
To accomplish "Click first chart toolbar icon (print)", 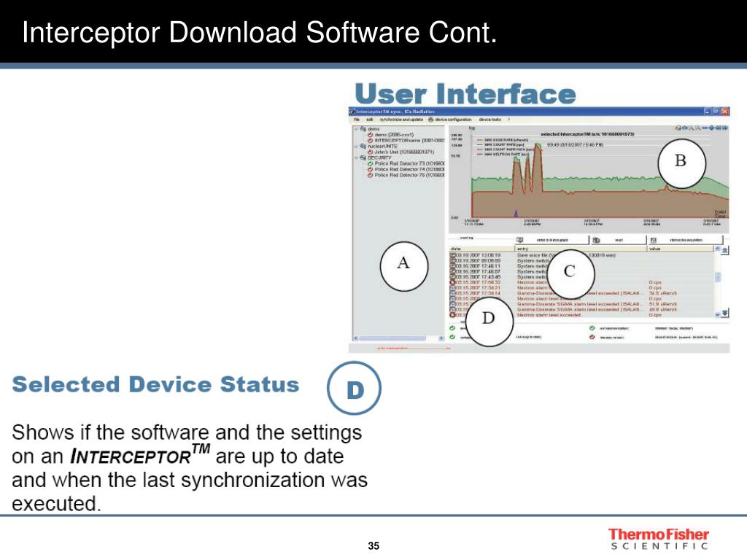I will [678, 128].
